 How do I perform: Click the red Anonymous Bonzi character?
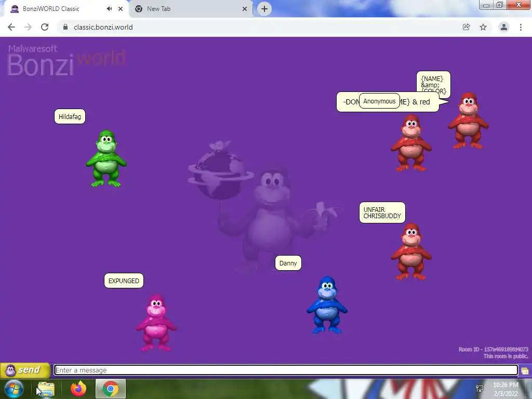pos(411,143)
